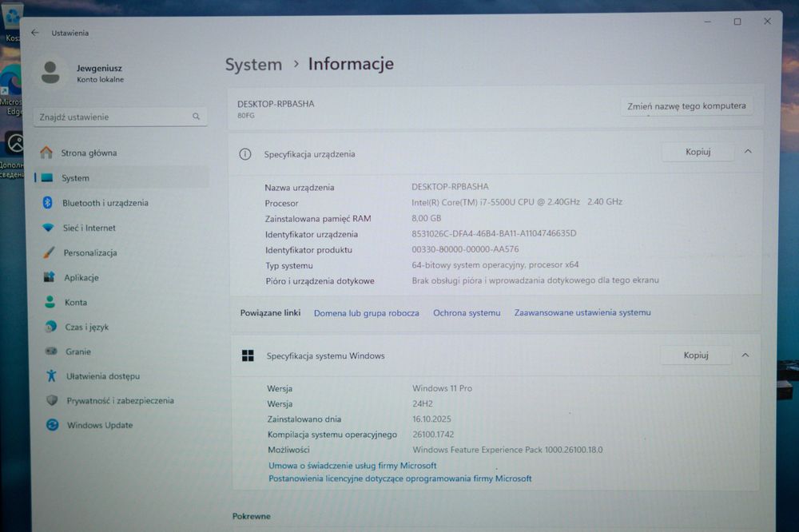Open Zaawansowane ustawienia systemu link

pyautogui.click(x=582, y=312)
